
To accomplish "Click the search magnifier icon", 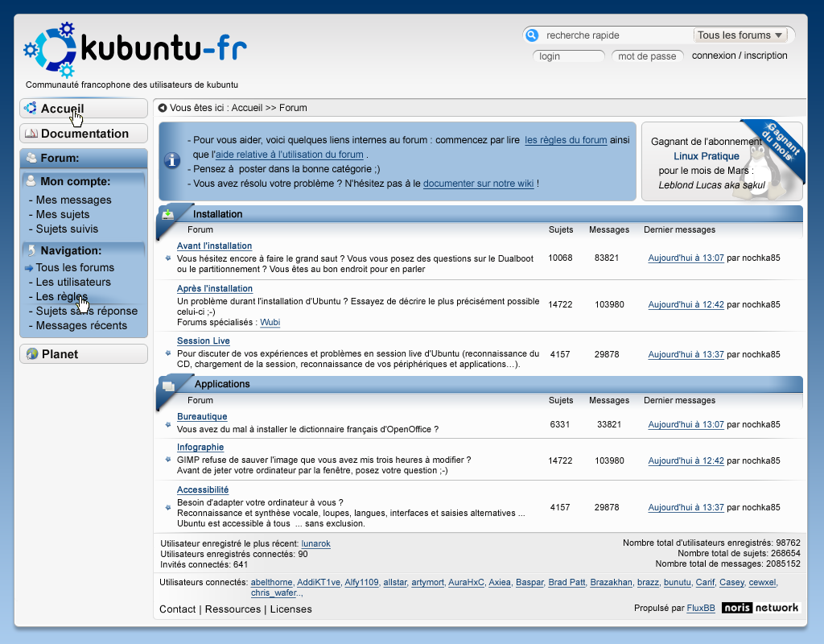I will 531,35.
